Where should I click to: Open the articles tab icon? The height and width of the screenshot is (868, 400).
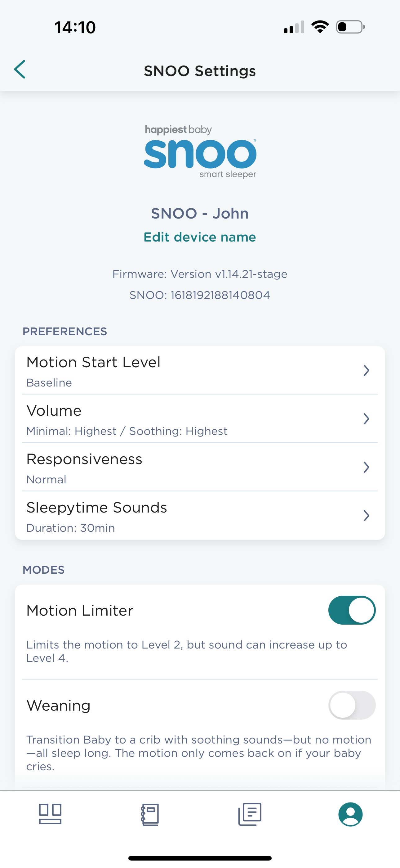[250, 814]
